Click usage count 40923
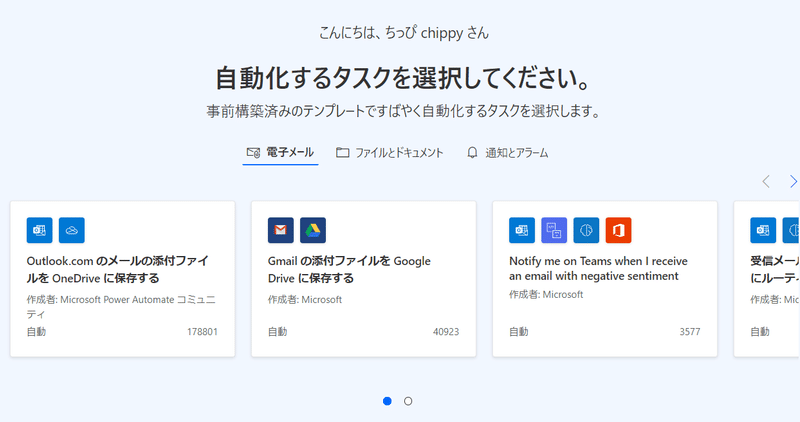This screenshot has width=800, height=422. coord(446,332)
